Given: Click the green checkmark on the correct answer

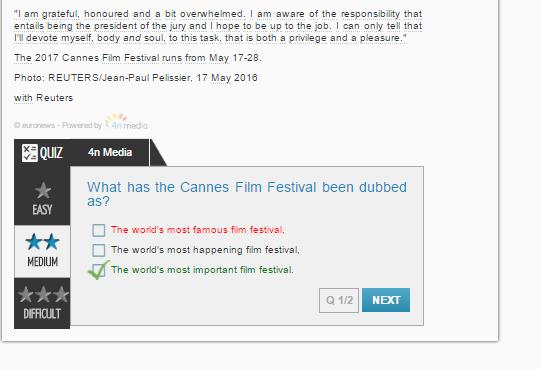Looking at the screenshot, I should point(99,270).
